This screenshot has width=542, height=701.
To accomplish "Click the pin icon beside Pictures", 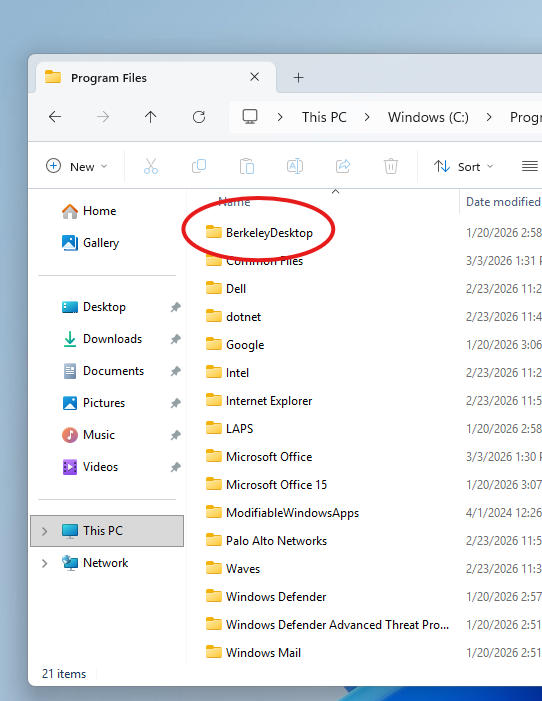I will pyautogui.click(x=175, y=403).
